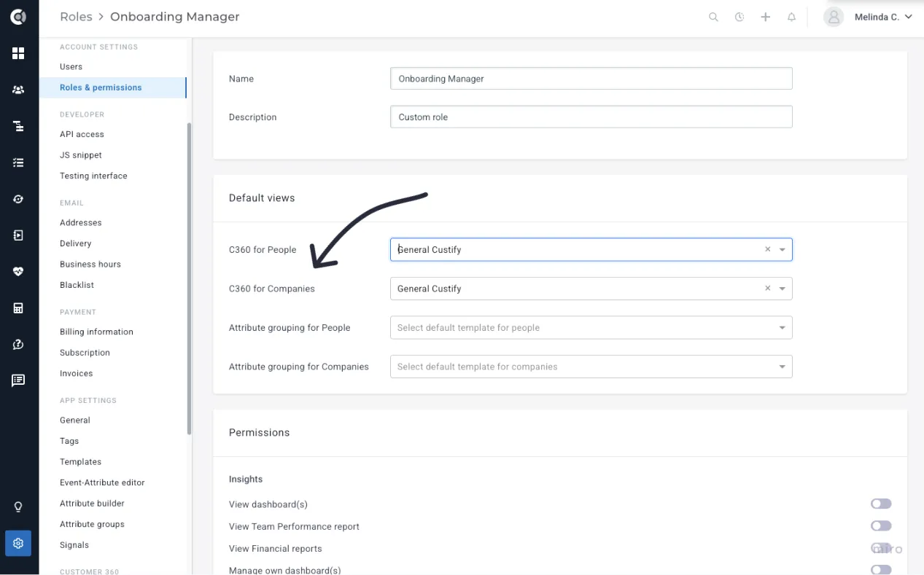Viewport: 924px width, 575px height.
Task: Open the Business hours email setting
Action: pos(90,264)
